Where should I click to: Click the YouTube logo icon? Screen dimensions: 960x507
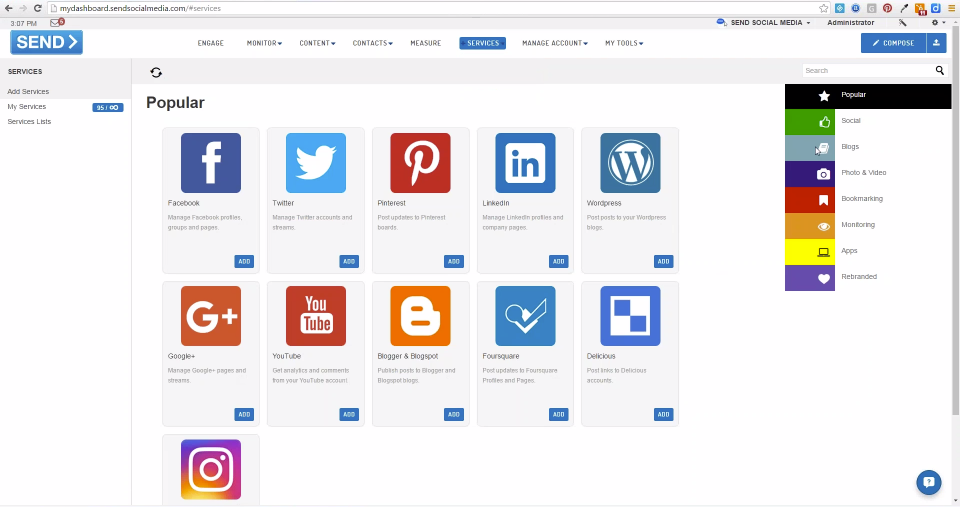point(315,316)
